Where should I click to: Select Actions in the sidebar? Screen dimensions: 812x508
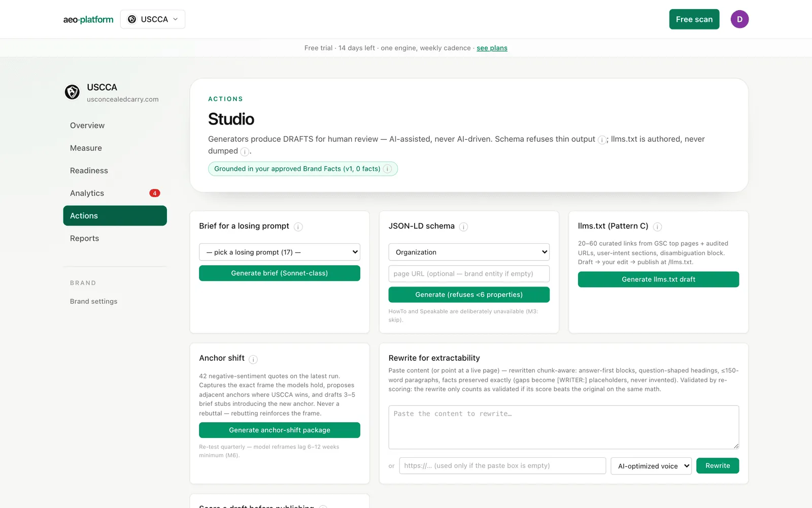pos(115,216)
